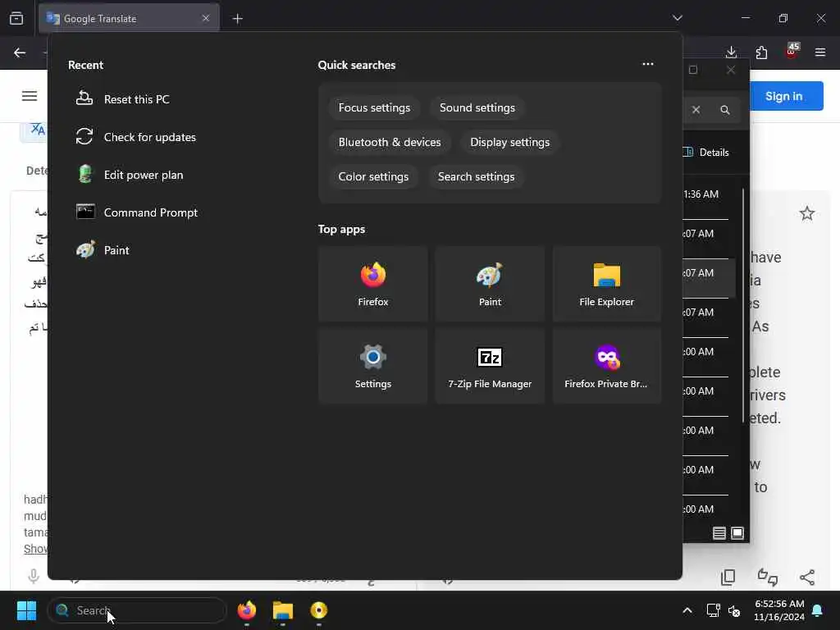Open Reset this PC from Recent
Image resolution: width=840 pixels, height=630 pixels.
123,99
